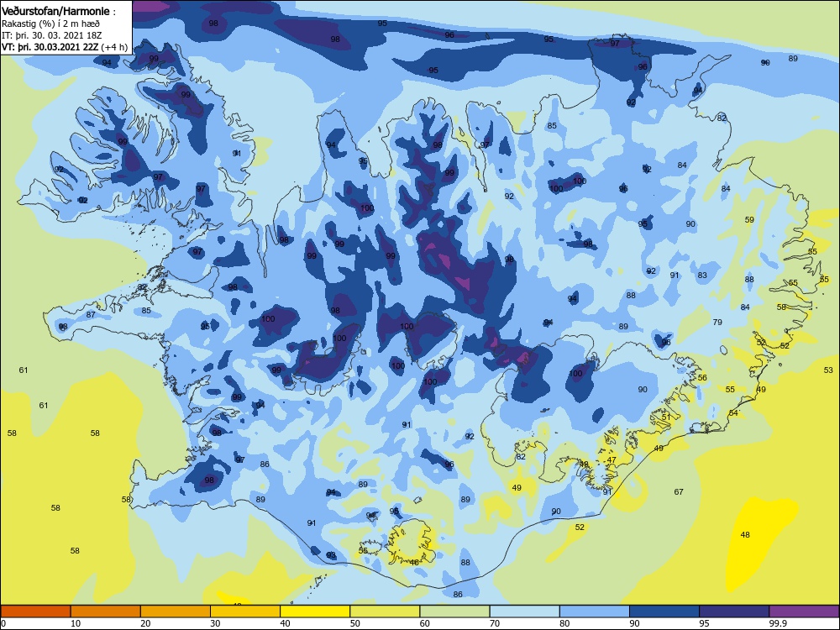Click the humidity value 87 on the peninsula

pos(91,314)
